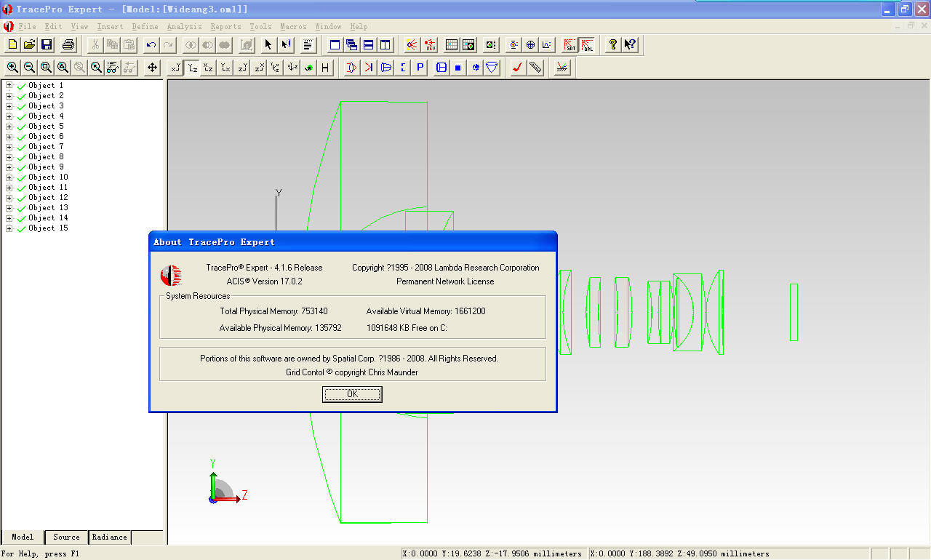Viewport: 931px width, 560px height.
Task: Click the YX view orientation icon
Action: 225,67
